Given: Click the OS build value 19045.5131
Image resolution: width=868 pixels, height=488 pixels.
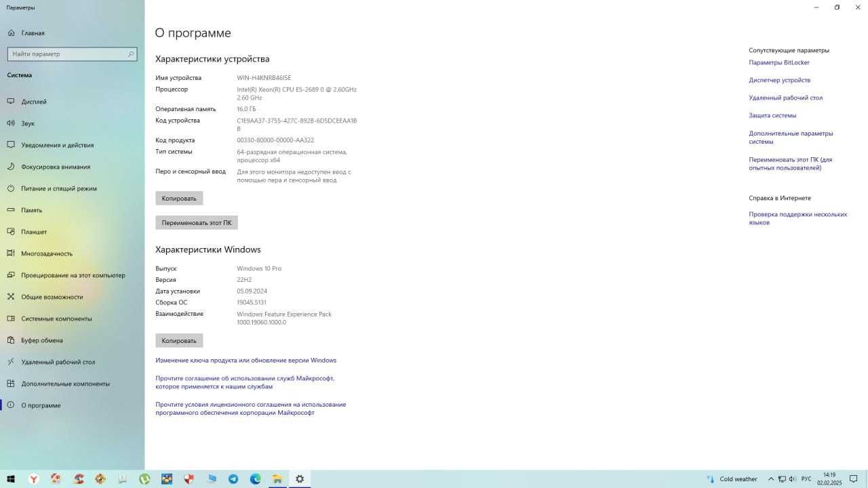Looking at the screenshot, I should 252,302.
